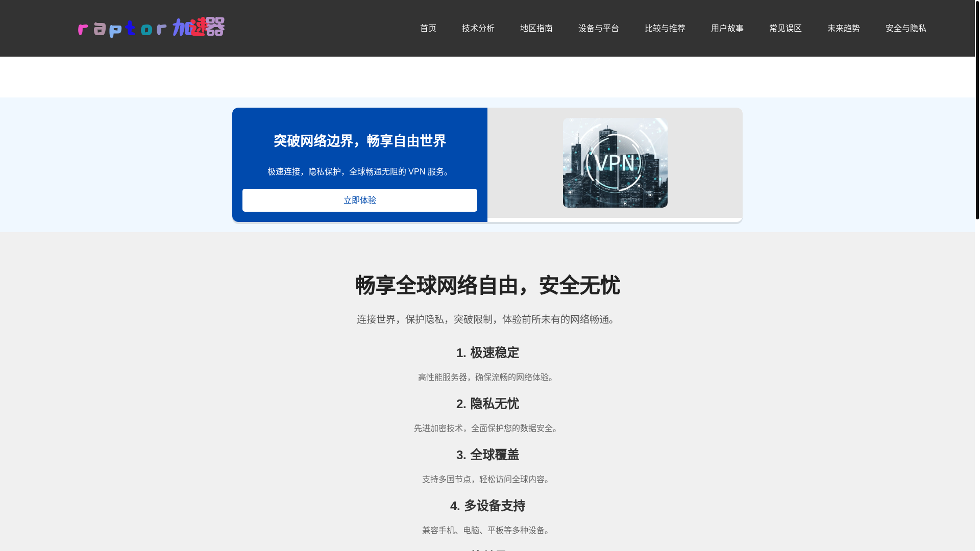Click the banner heading 突破网络边界，畅享自由世界

[x=360, y=141]
